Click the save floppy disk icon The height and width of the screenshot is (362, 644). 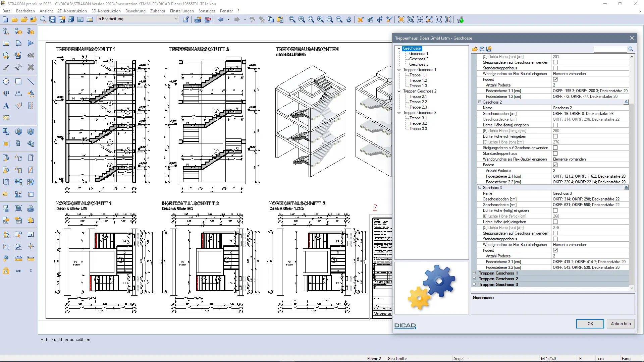click(52, 20)
